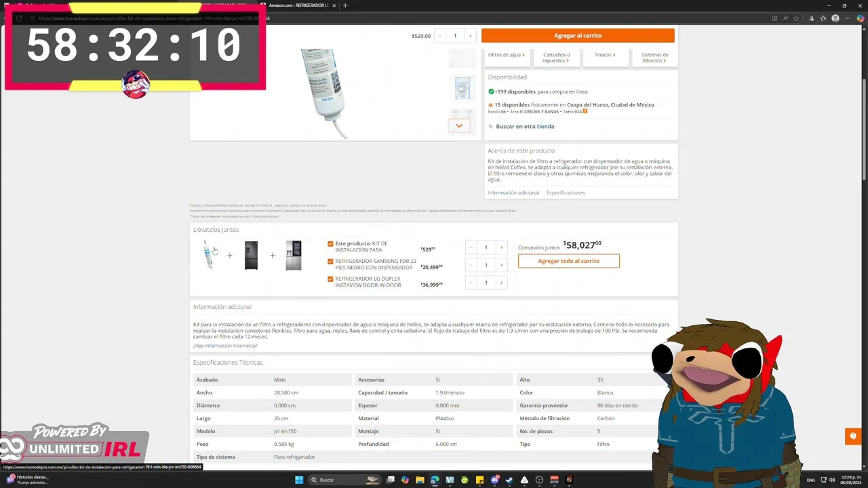868x488 pixels.
Task: Select the LG InstaView refrigerator thumbnail
Action: pyautogui.click(x=293, y=256)
